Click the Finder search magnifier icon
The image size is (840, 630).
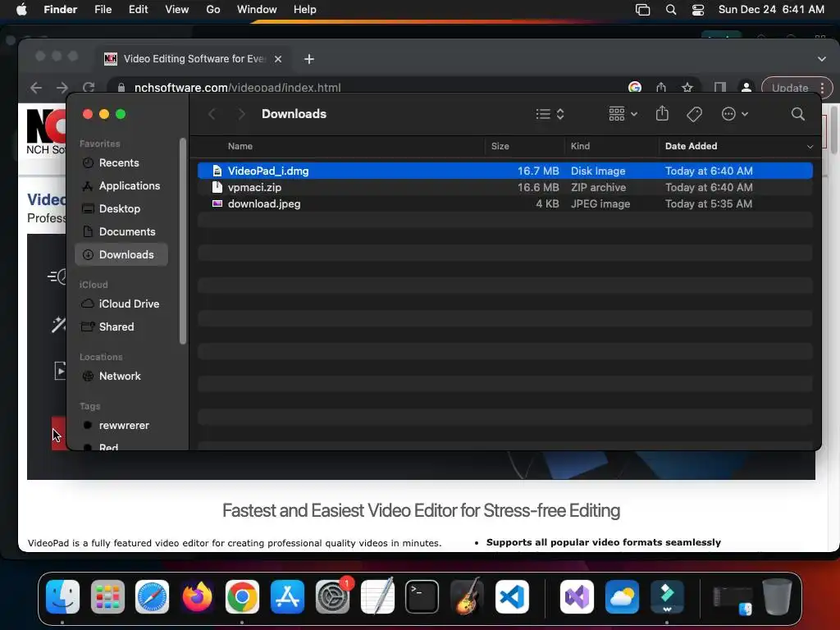(797, 114)
